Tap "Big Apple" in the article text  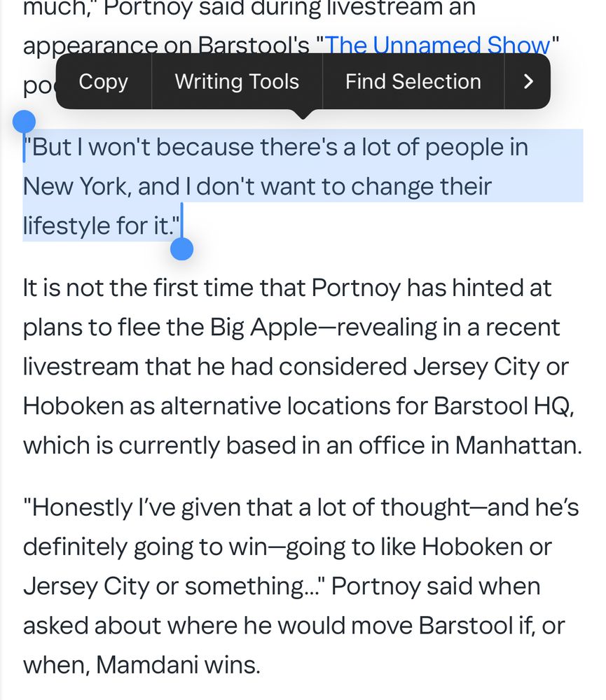[263, 328]
